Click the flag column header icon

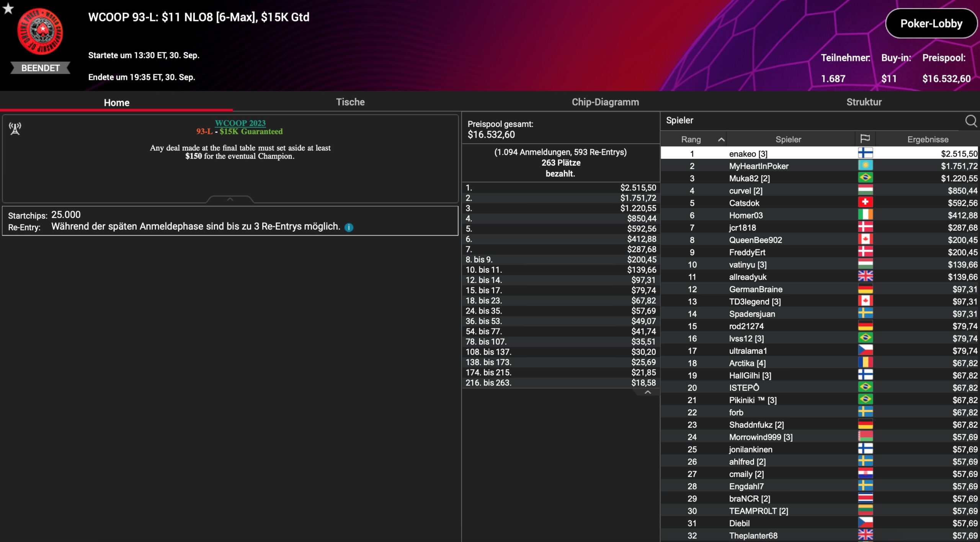(865, 139)
